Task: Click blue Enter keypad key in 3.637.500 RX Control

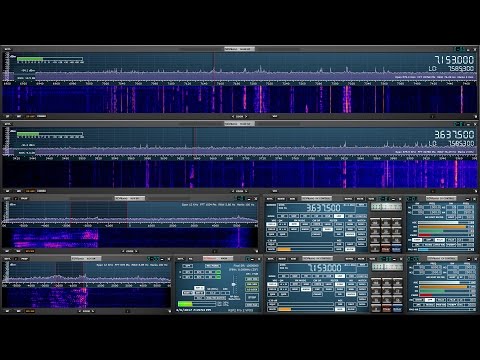Action: click(x=396, y=249)
